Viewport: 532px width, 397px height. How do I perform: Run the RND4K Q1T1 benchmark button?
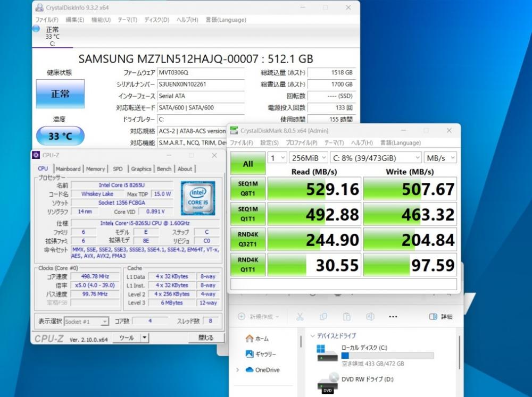(248, 265)
